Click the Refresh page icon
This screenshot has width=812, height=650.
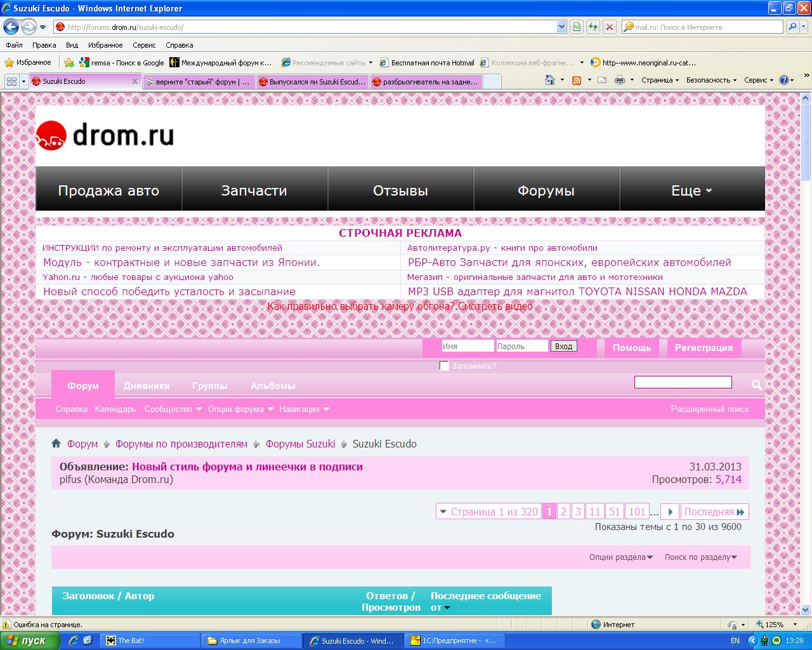pyautogui.click(x=593, y=27)
